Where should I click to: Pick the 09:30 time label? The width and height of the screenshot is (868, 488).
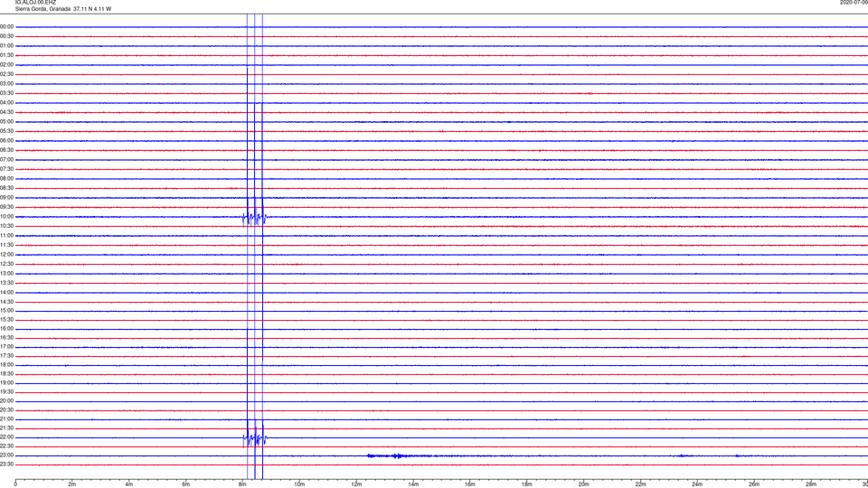[6, 207]
